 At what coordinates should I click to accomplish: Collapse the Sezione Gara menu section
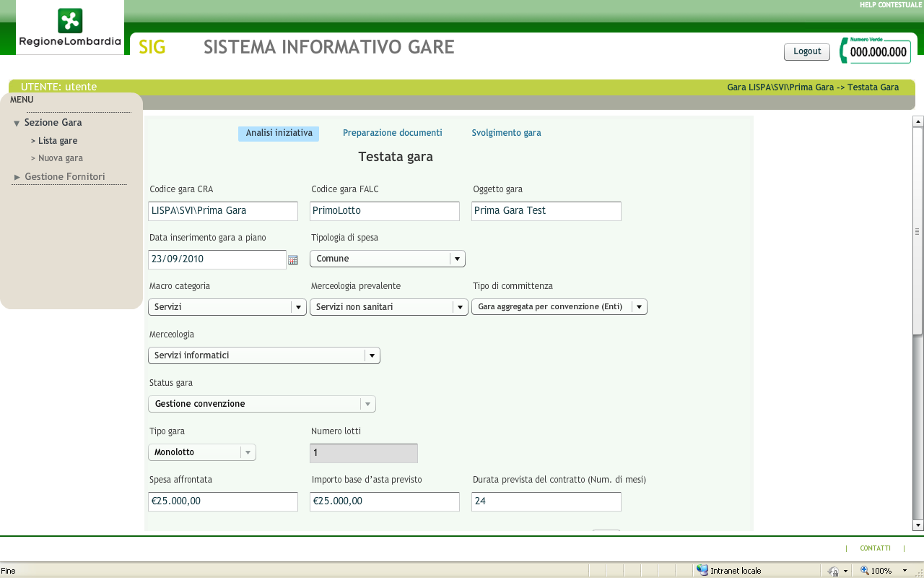point(17,124)
